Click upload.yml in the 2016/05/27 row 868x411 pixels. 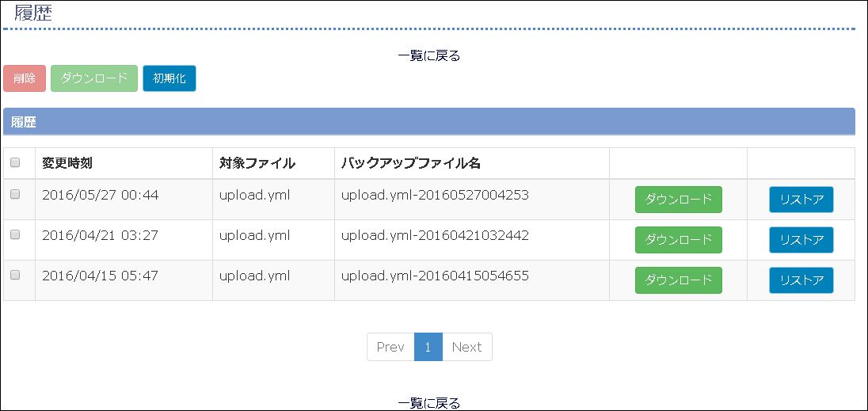pos(255,196)
